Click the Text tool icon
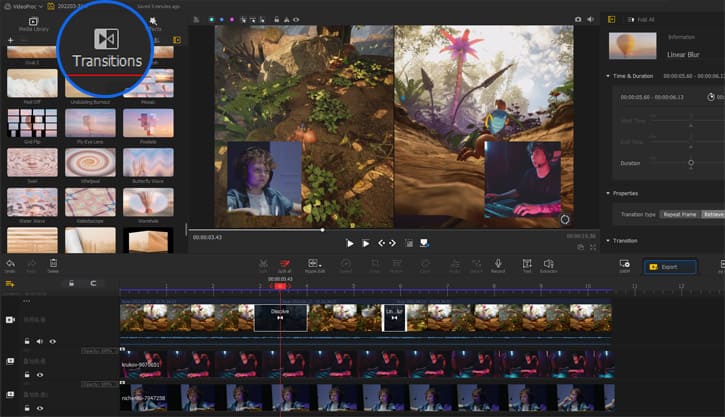This screenshot has width=725, height=417. coord(527,263)
